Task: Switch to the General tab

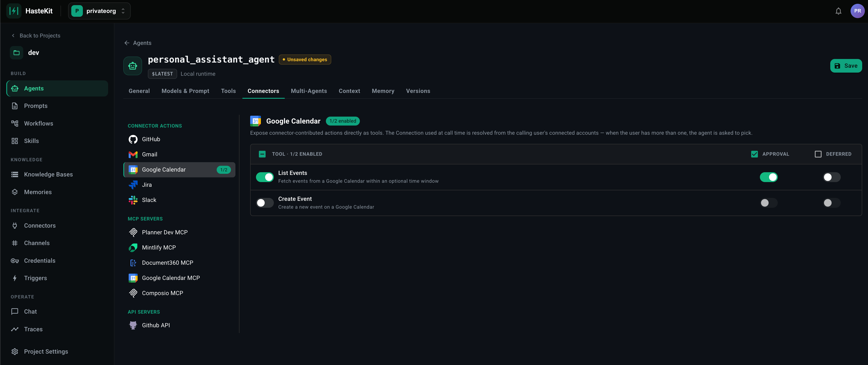Action: click(x=139, y=91)
